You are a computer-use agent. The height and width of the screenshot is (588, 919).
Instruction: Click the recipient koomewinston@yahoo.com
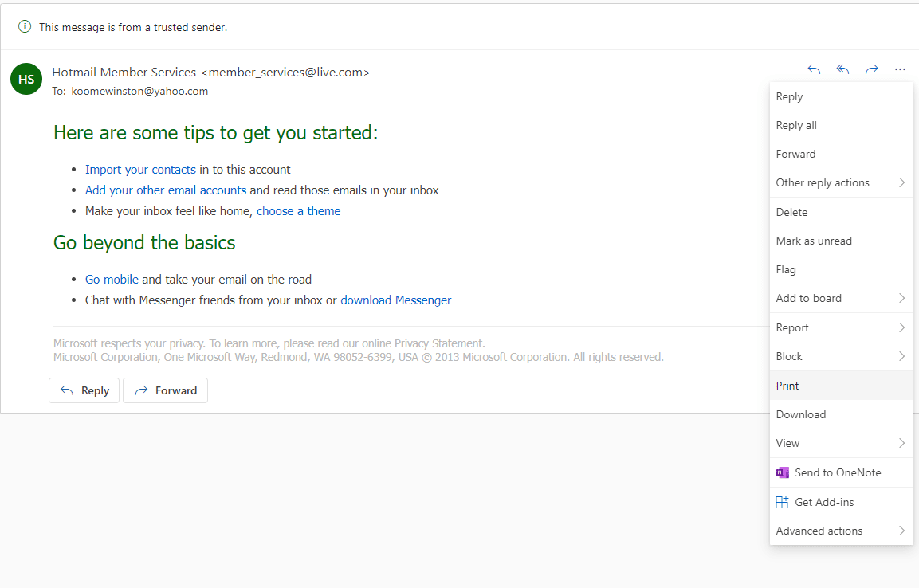tap(139, 92)
